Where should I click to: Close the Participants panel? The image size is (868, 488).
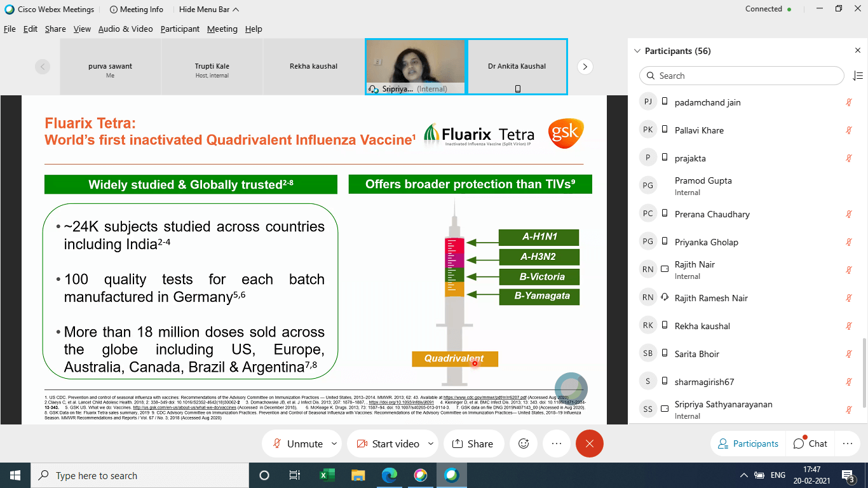click(857, 50)
